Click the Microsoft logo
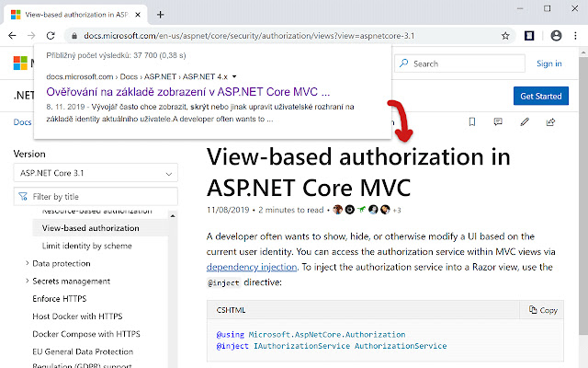The height and width of the screenshot is (368, 588). click(20, 63)
